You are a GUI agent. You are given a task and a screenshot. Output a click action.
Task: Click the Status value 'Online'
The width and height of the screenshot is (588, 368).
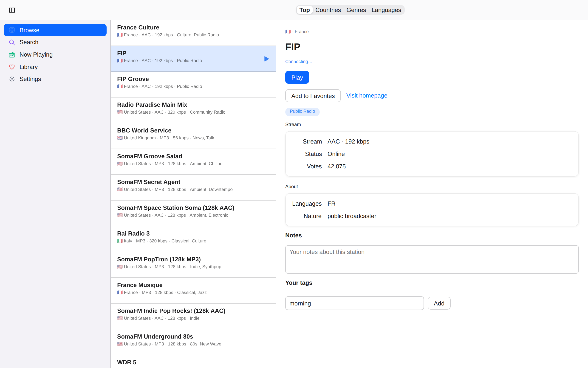(x=336, y=154)
